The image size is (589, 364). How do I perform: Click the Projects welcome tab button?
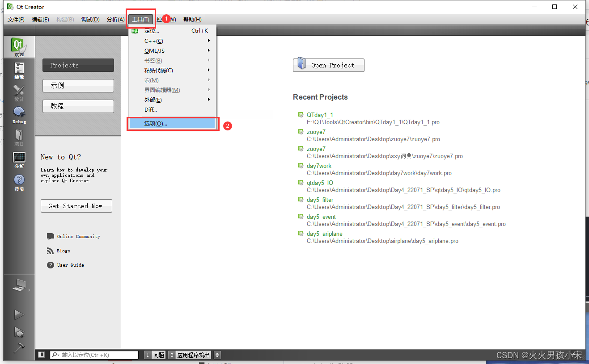pos(78,65)
